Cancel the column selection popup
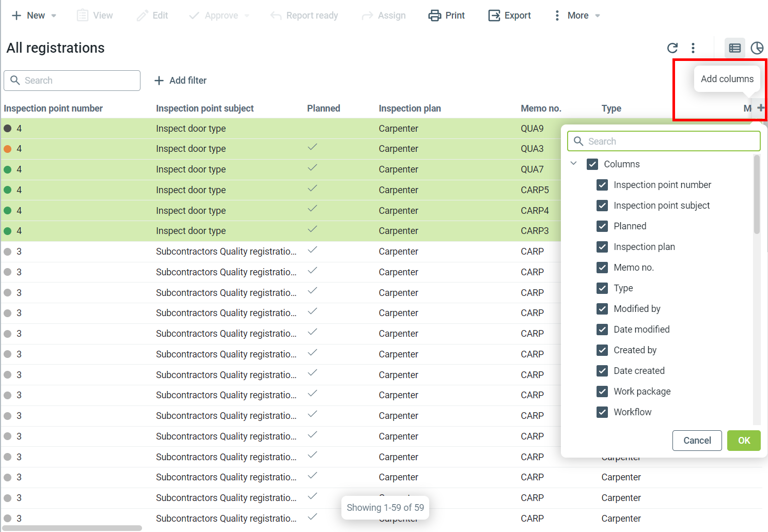 click(697, 441)
